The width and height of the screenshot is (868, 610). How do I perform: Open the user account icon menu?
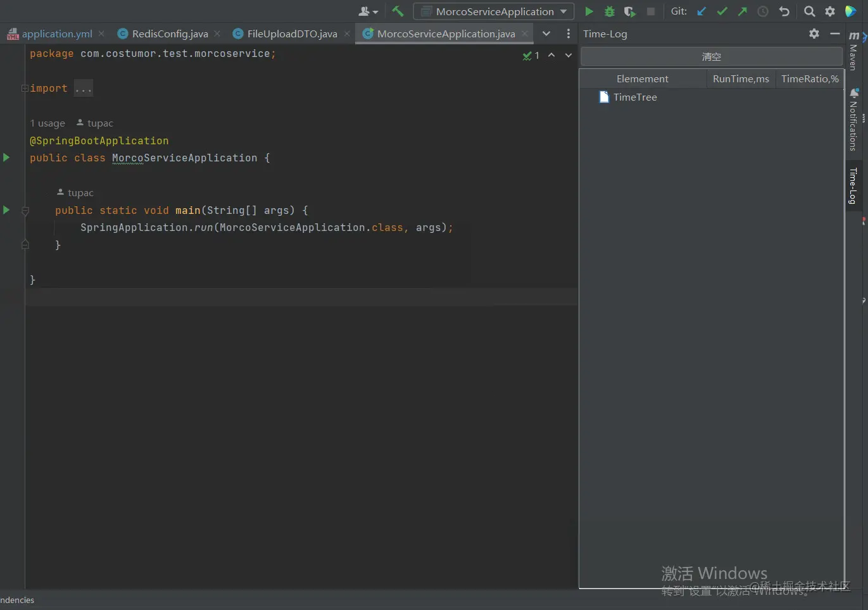(x=368, y=11)
